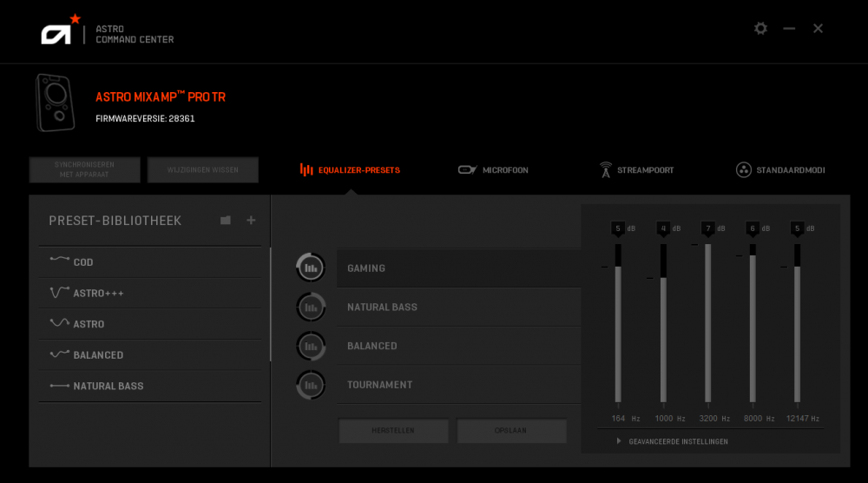Viewport: 868px width, 483px height.
Task: Click the ASTRO logo icon
Action: (x=61, y=33)
